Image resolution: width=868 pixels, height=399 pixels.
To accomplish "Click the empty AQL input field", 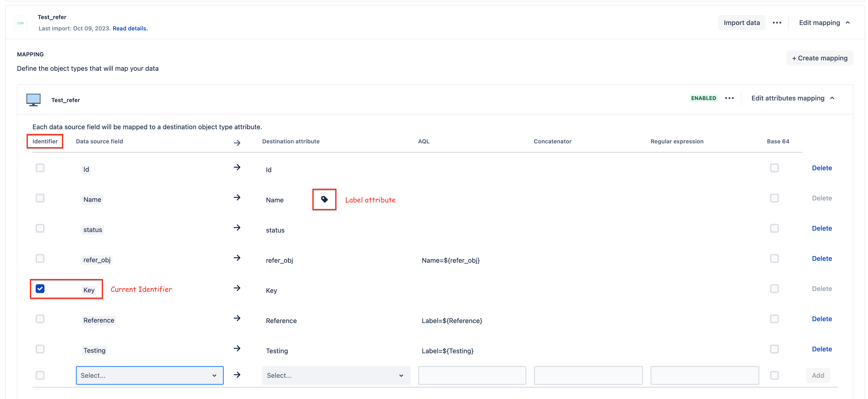I will 472,375.
